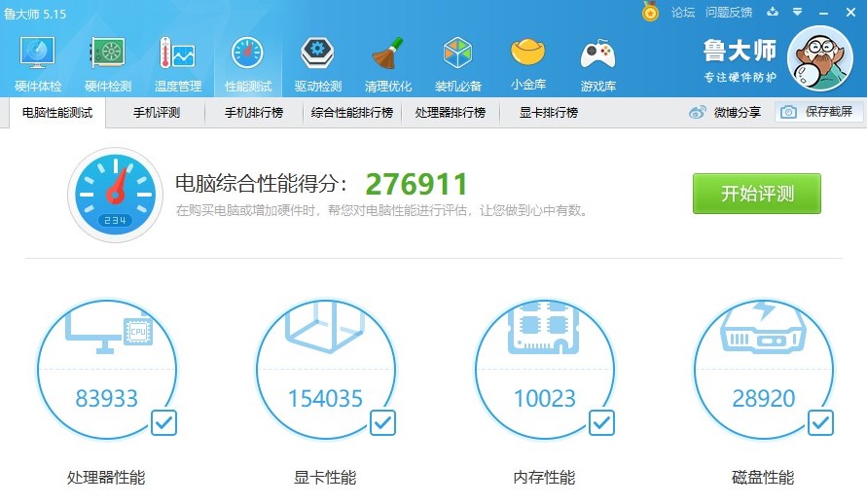Switch to the 电脑性能测试 tab

pyautogui.click(x=57, y=113)
